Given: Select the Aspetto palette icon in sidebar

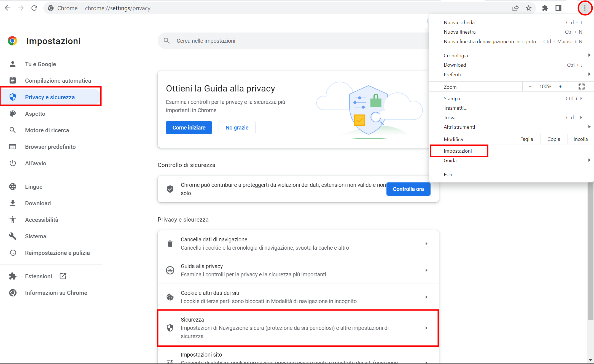Looking at the screenshot, I should [x=13, y=114].
